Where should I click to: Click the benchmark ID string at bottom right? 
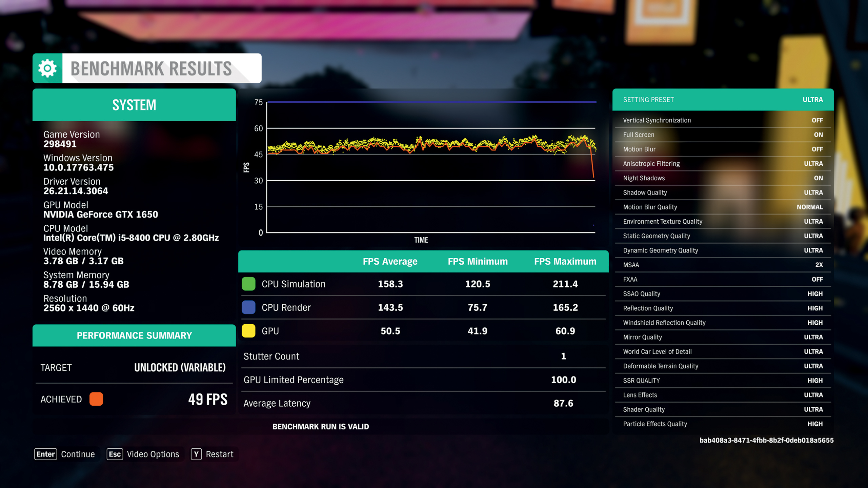766,440
